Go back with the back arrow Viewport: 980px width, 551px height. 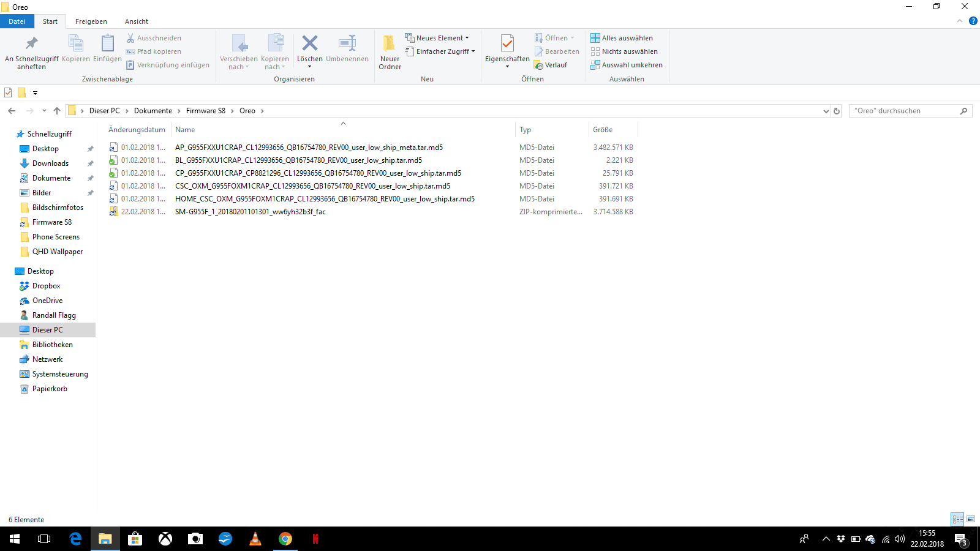click(12, 111)
